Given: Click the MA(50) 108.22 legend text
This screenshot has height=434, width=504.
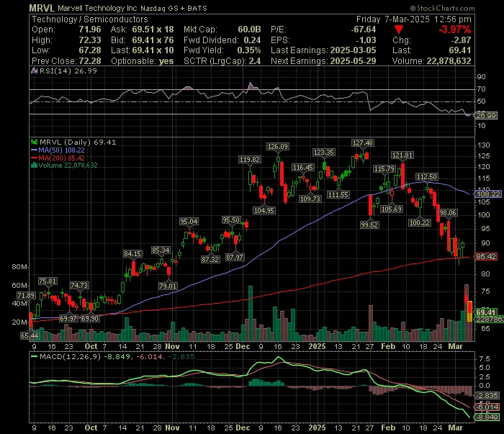Looking at the screenshot, I should 61,150.
